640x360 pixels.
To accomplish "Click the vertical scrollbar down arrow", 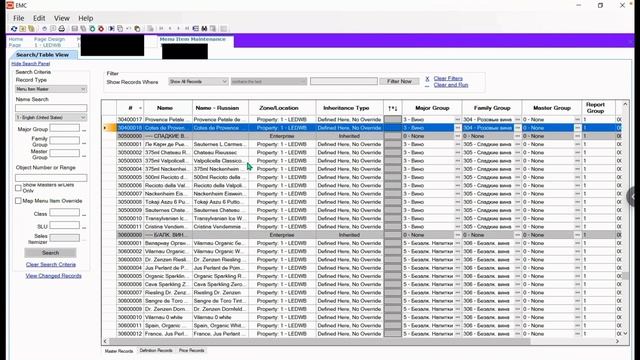I will [625, 334].
